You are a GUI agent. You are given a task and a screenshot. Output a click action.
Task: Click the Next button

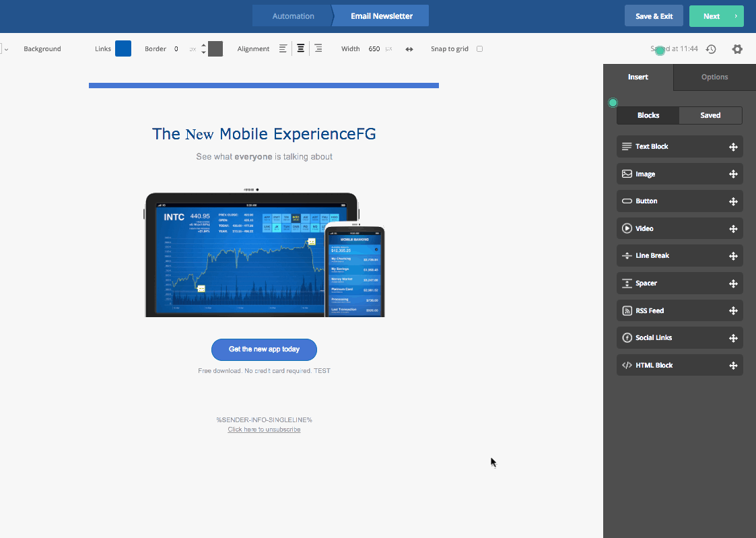click(716, 16)
